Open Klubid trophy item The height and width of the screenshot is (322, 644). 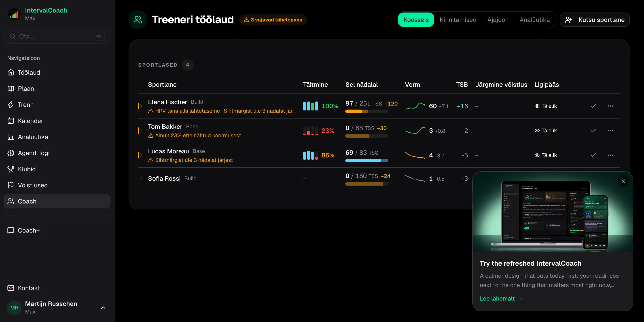(x=57, y=169)
